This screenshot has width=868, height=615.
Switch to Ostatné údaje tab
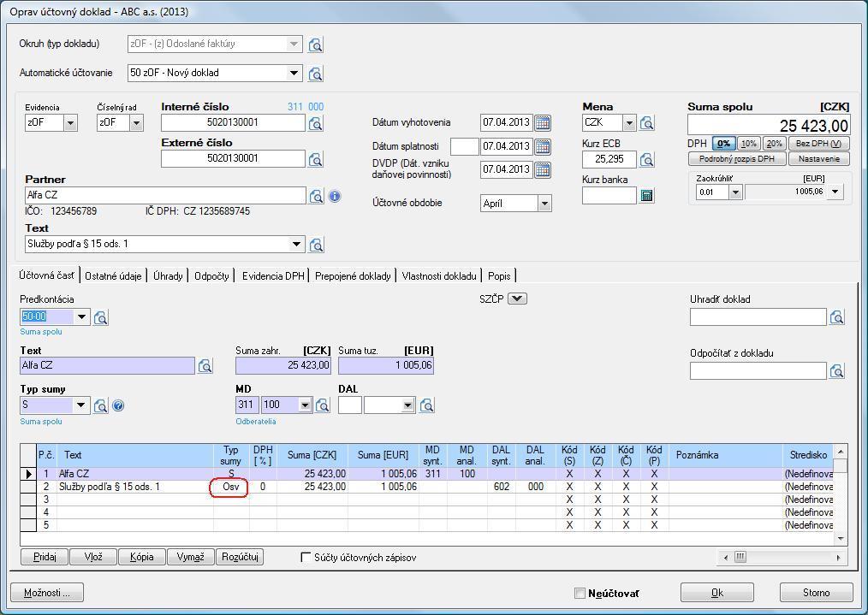113,276
